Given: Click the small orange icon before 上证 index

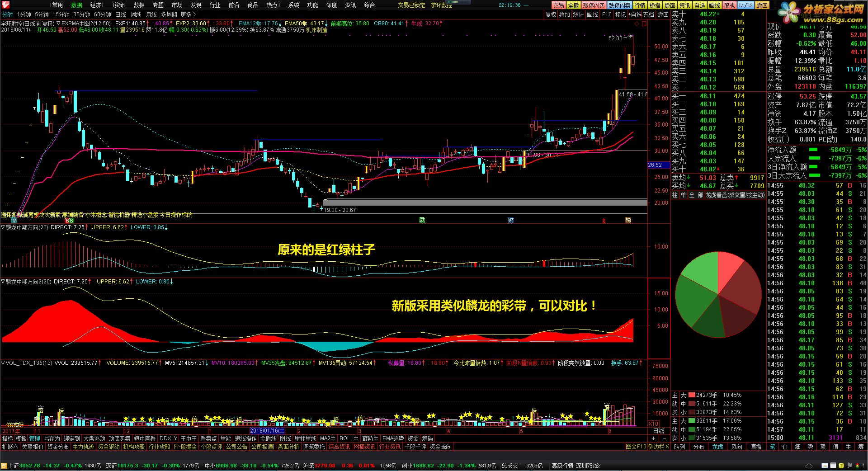Looking at the screenshot, I should (4, 466).
